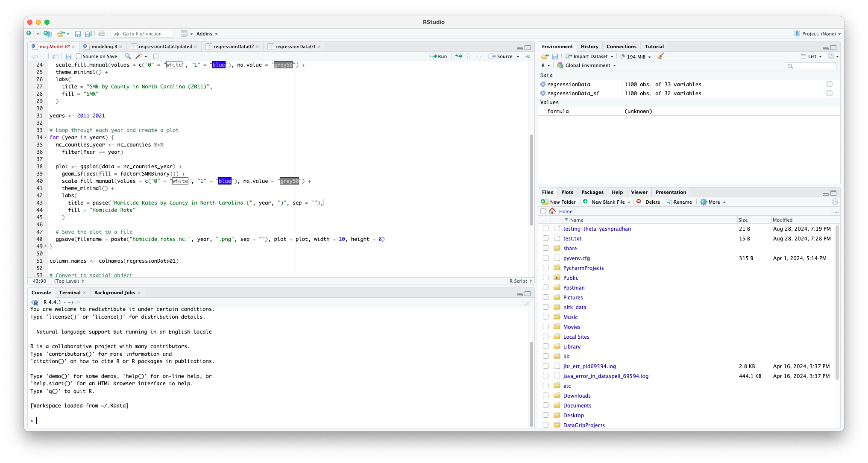Tick the checkbox for Downloads folder
The image size is (868, 463).
545,396
